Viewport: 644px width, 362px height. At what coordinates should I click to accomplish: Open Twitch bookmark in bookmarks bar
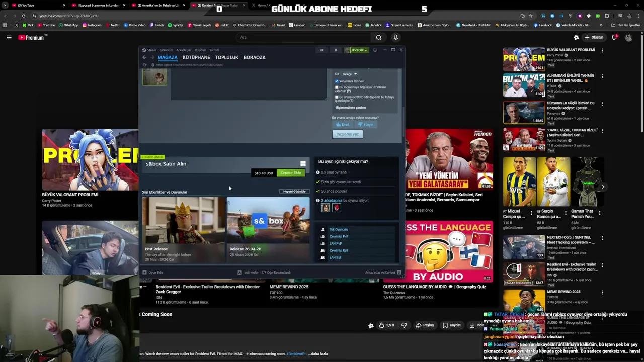pos(156,25)
